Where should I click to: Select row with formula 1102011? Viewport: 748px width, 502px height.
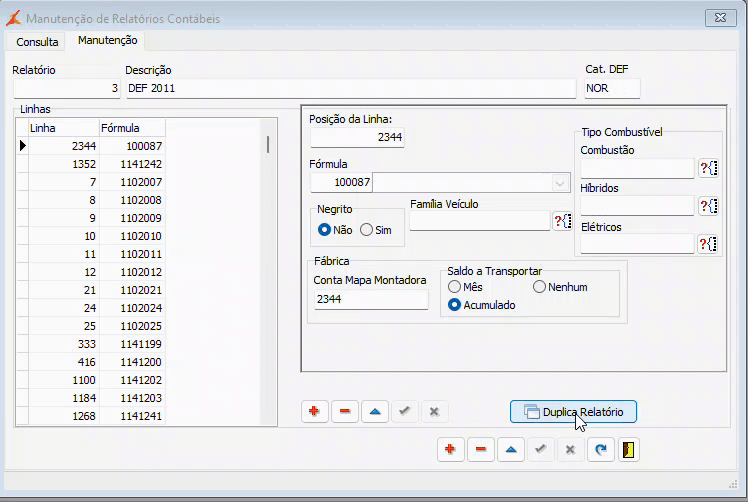(97, 254)
